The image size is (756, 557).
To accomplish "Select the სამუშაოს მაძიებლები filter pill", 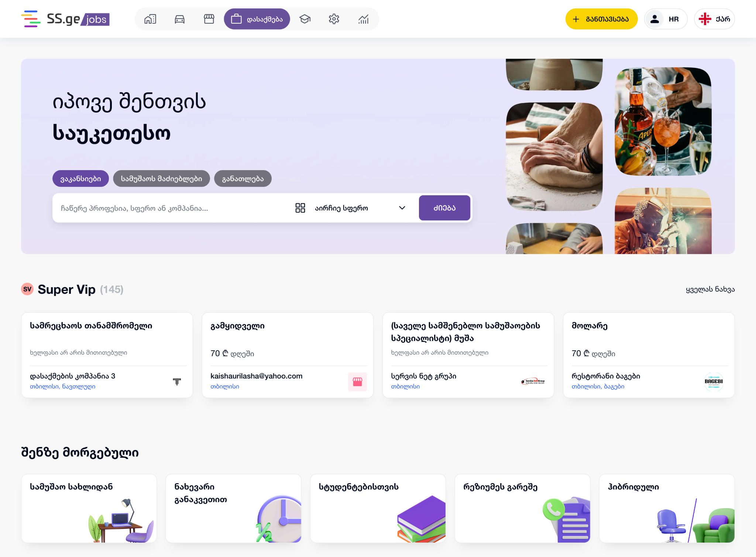I will [x=161, y=179].
